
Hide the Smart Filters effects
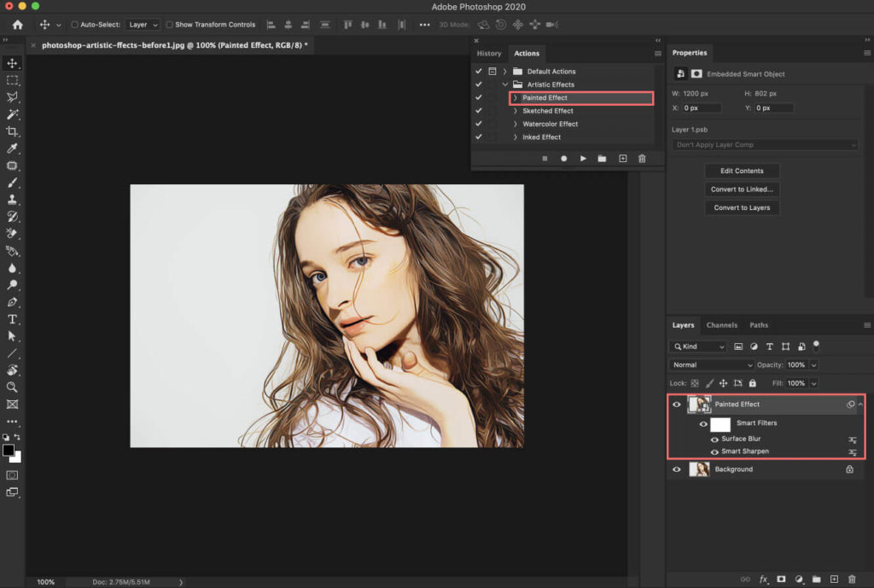tap(703, 423)
